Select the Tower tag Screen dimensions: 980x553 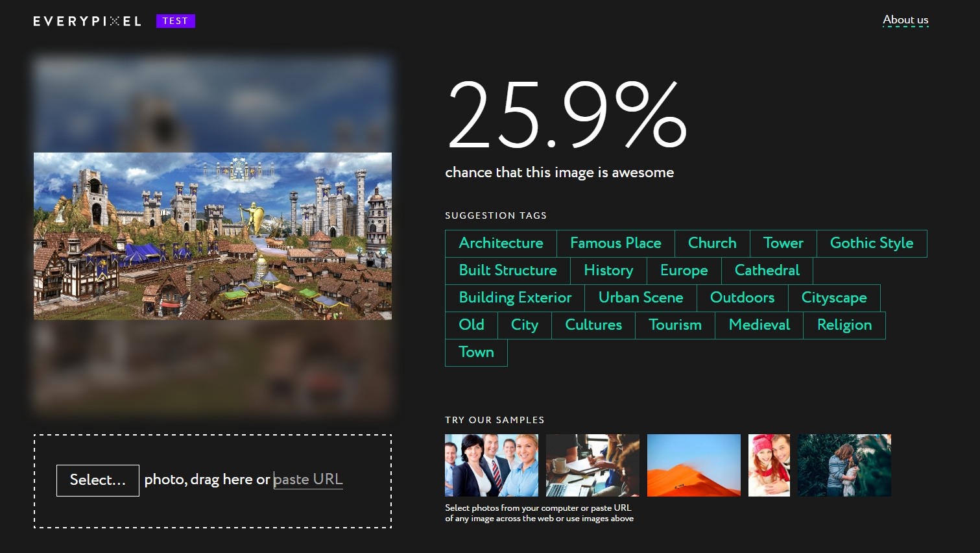click(x=783, y=243)
